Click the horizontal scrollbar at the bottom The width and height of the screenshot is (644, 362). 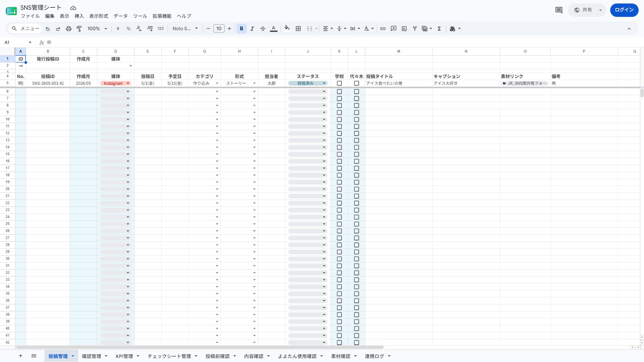click(x=200, y=347)
